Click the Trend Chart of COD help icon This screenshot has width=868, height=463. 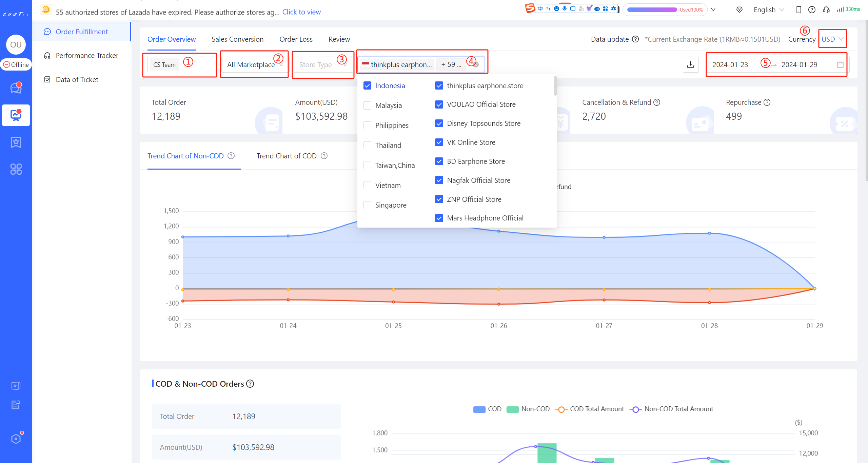(x=324, y=156)
